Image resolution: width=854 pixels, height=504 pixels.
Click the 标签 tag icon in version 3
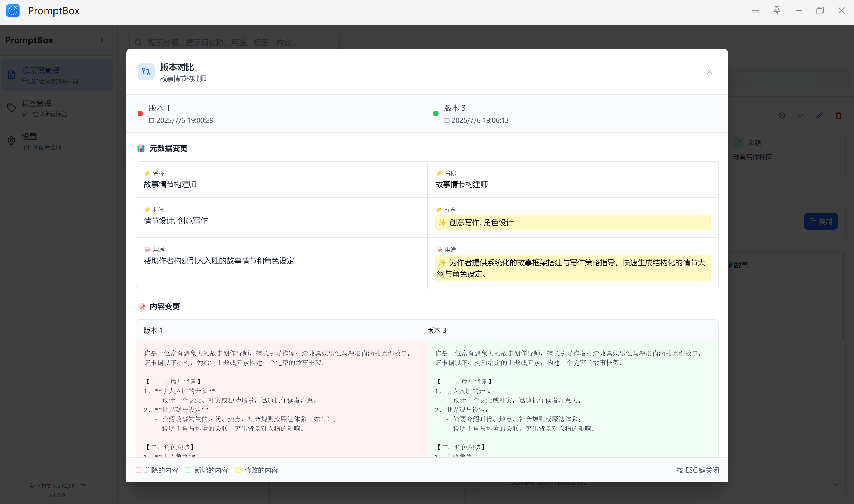click(439, 210)
